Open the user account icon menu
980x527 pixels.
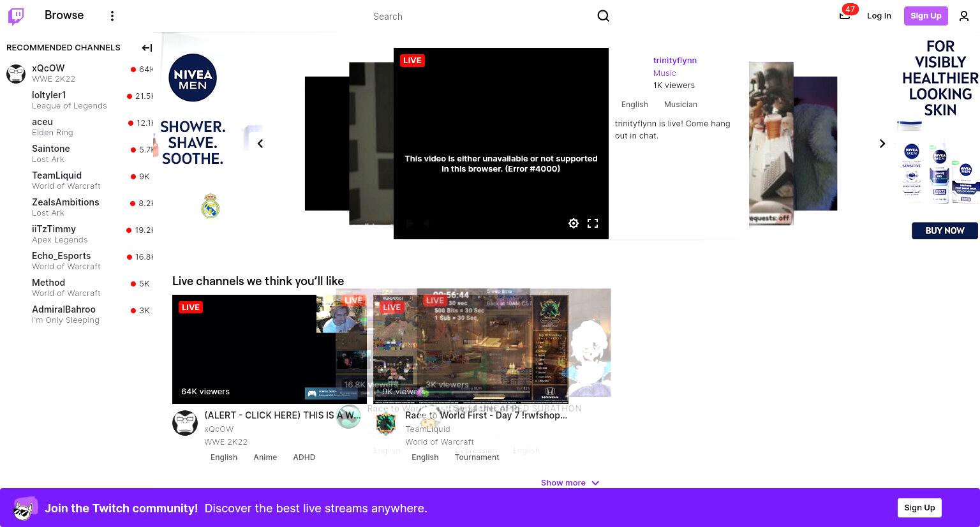964,16
